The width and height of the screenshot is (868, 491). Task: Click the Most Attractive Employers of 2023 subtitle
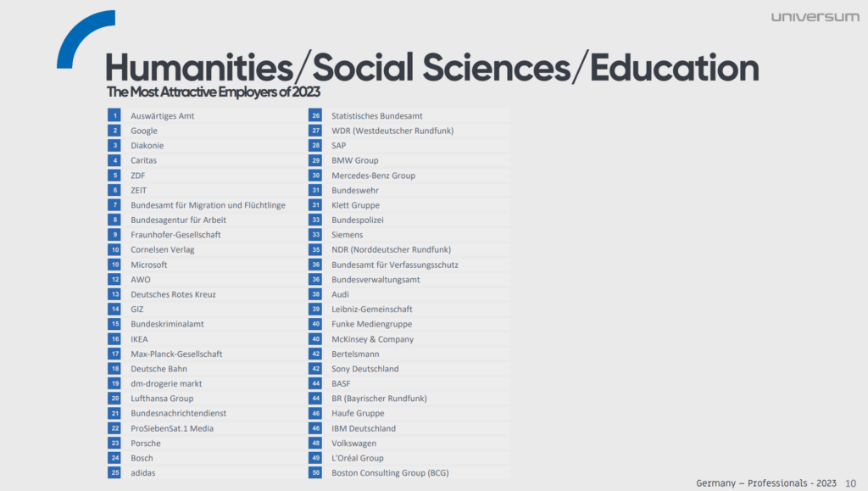click(x=213, y=92)
